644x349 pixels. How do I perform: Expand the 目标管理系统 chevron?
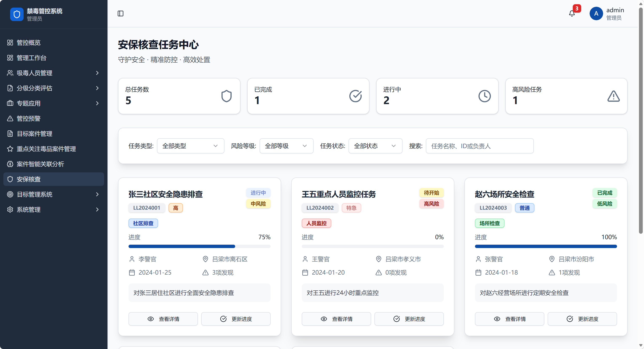click(97, 194)
